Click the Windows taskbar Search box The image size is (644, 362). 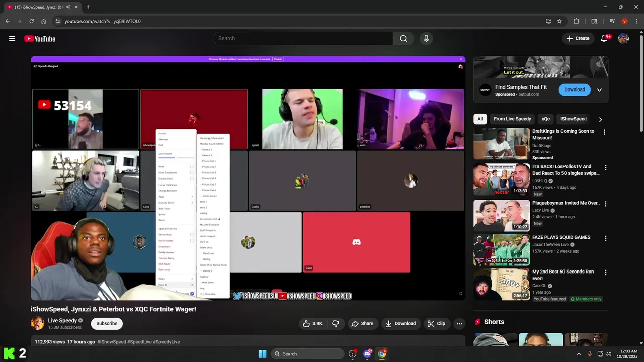click(x=307, y=354)
